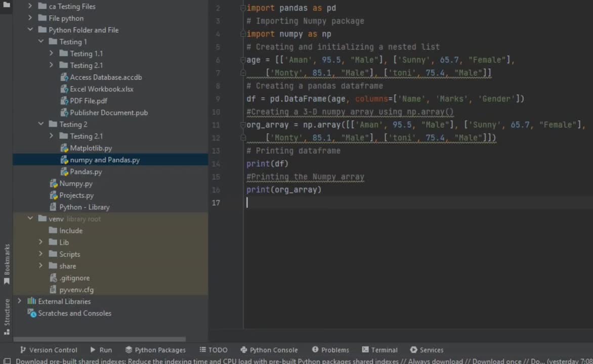Screen dimensions: 593x364
Task: Click the '# Printing dataframe' comment
Action: 293,151
